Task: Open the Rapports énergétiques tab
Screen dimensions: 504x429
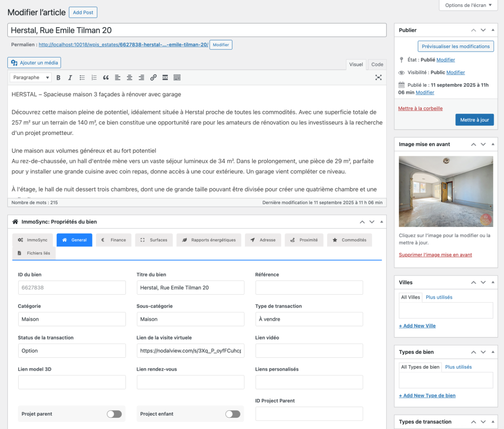Action: tap(209, 240)
